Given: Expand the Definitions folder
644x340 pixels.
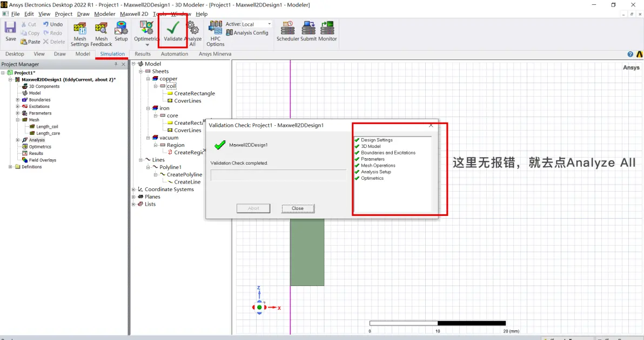Looking at the screenshot, I should 10,167.
